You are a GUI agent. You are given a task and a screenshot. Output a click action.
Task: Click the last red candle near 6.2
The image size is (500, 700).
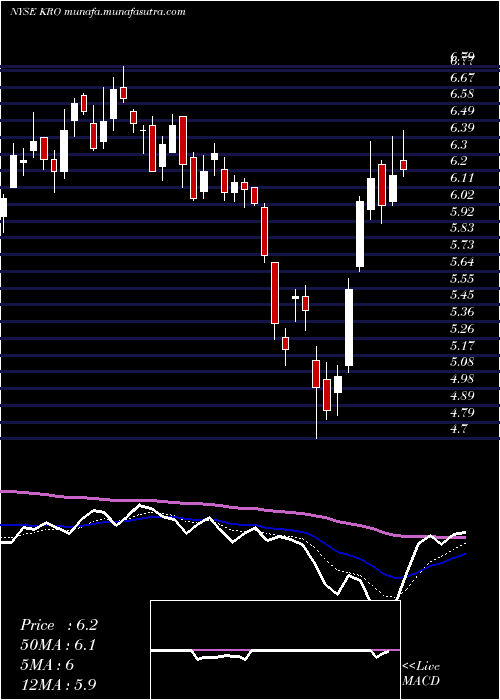[404, 165]
